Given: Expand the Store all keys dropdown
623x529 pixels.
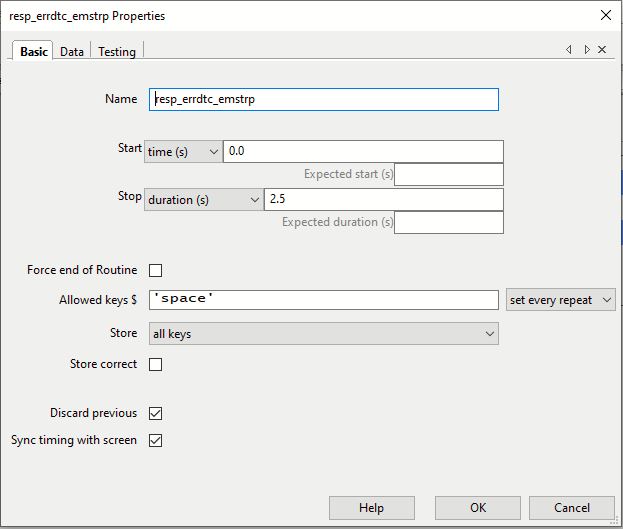Looking at the screenshot, I should (324, 333).
